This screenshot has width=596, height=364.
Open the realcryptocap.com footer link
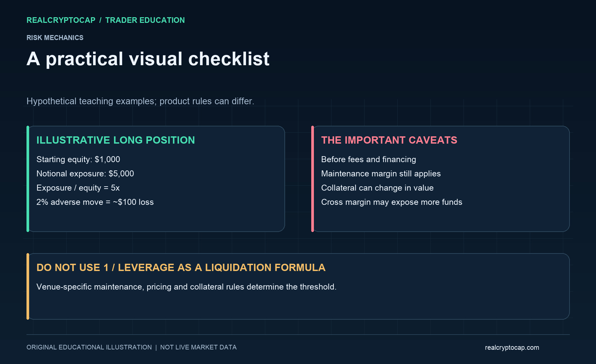(512, 348)
